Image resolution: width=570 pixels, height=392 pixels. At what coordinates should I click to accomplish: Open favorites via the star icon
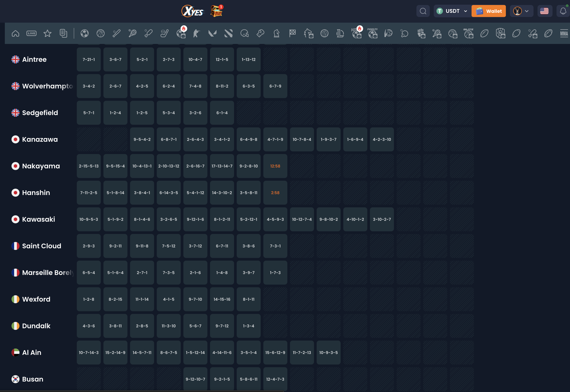coord(47,33)
